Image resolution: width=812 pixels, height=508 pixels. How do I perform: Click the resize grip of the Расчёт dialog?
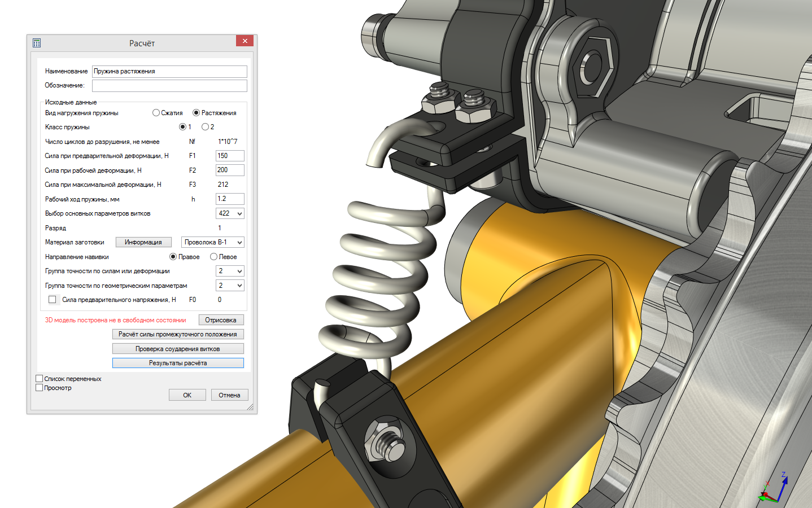pos(250,407)
